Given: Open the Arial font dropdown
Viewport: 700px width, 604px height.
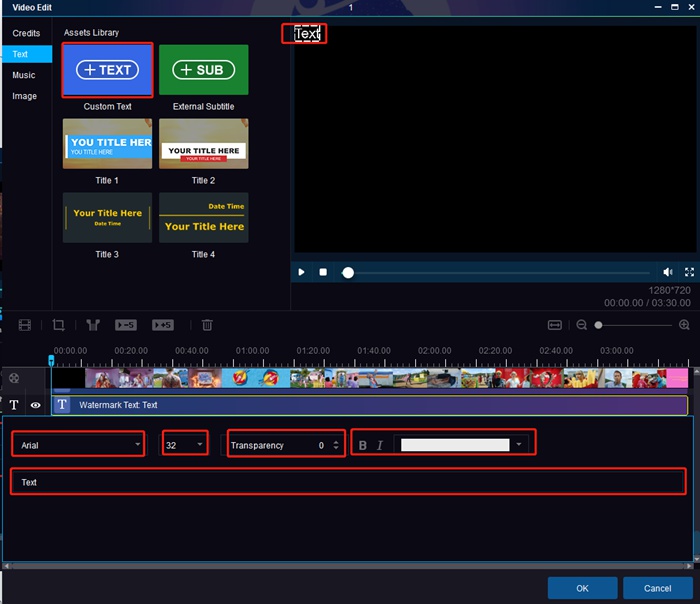Looking at the screenshot, I should click(x=80, y=445).
